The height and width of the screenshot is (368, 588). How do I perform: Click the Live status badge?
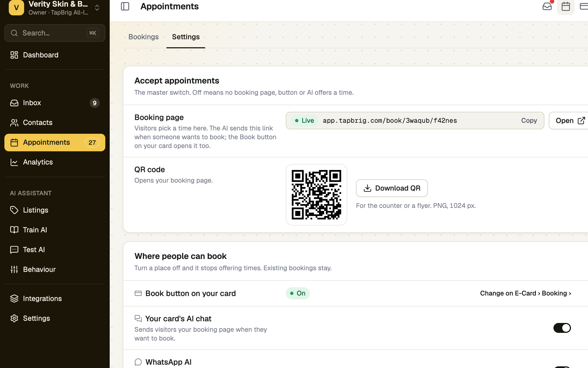pos(304,121)
